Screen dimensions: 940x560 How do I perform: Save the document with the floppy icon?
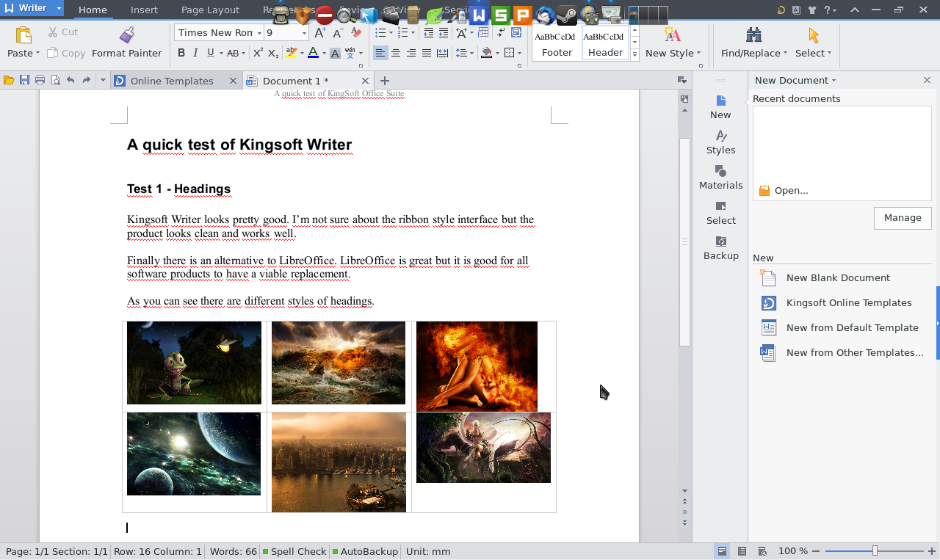point(24,81)
